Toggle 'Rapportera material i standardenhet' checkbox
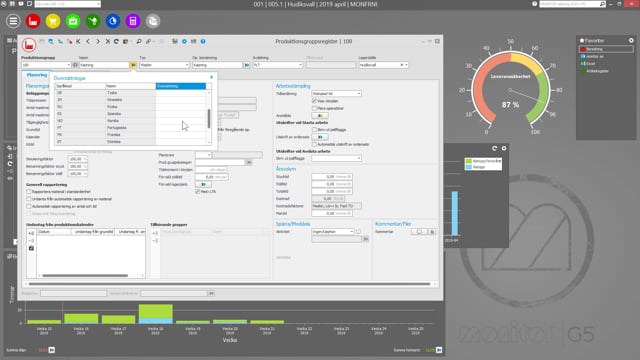 point(29,192)
